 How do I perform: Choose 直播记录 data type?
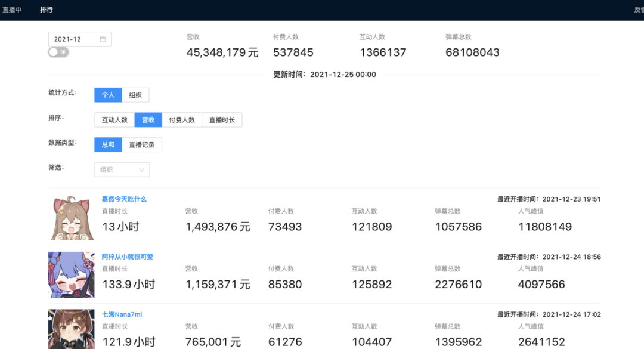tap(142, 145)
